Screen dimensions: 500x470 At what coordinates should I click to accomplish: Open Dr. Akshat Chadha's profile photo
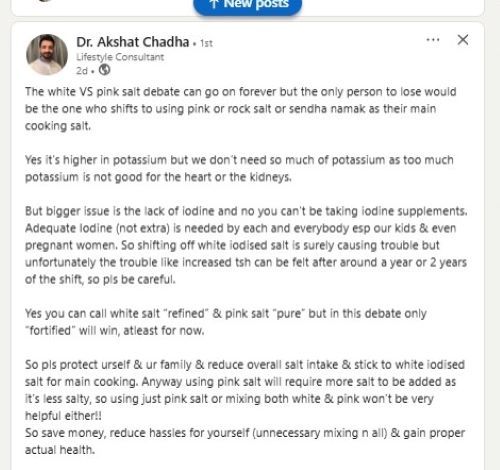[x=47, y=54]
